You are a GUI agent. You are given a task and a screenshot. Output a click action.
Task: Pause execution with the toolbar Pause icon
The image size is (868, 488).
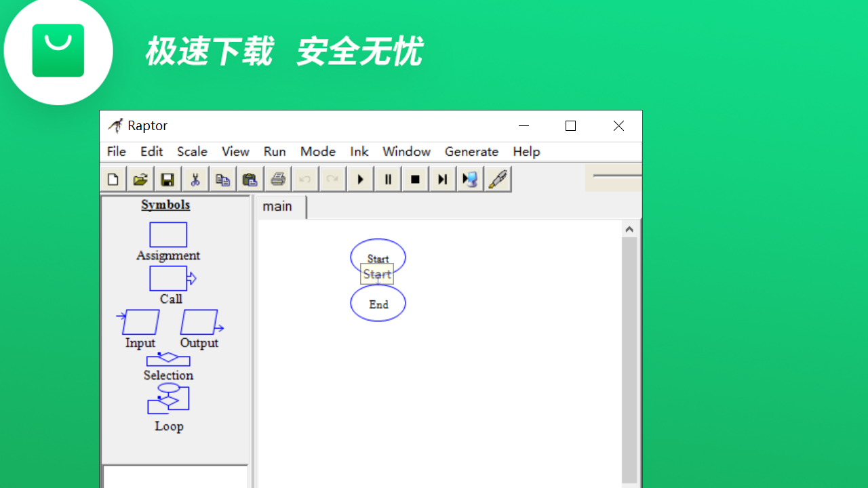click(x=387, y=178)
